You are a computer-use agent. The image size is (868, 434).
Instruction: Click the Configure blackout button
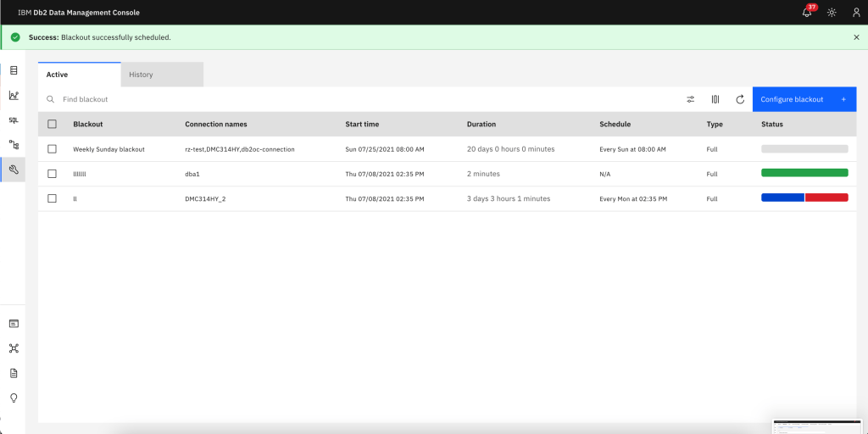803,99
